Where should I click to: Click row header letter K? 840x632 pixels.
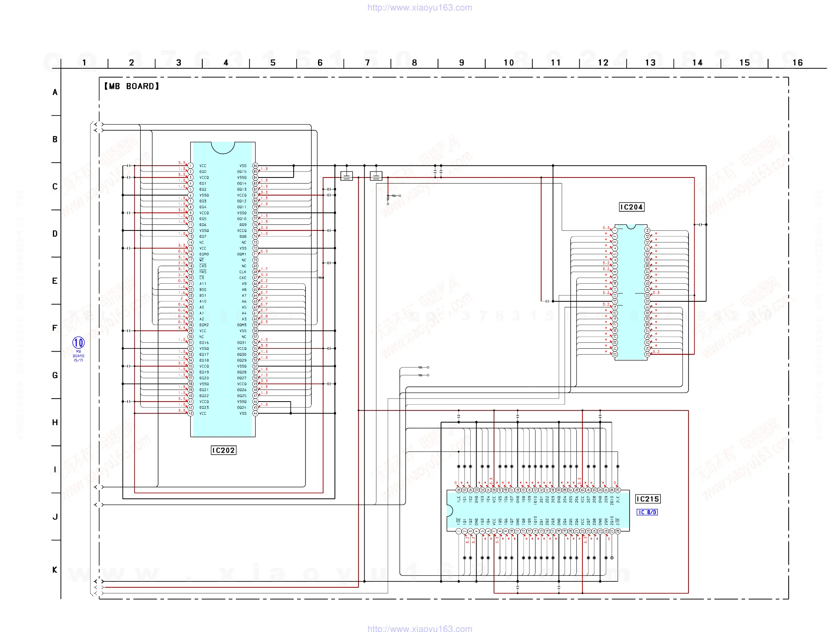55,570
